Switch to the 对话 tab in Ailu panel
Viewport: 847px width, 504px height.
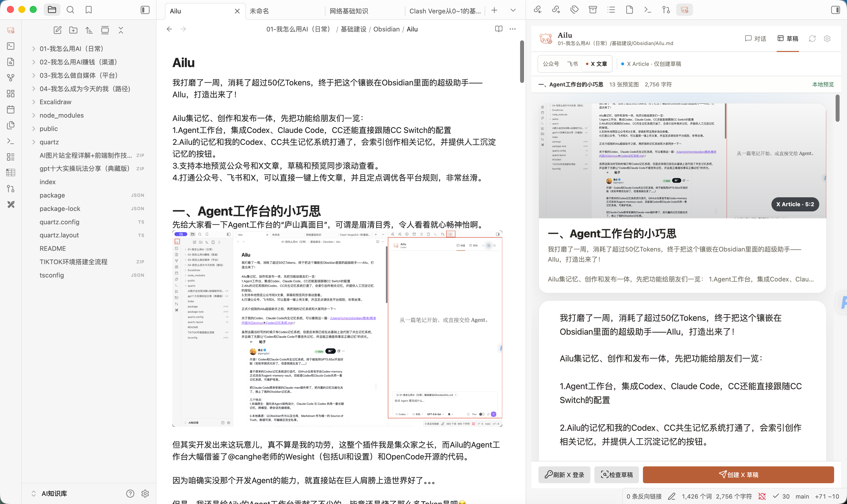[x=756, y=39]
